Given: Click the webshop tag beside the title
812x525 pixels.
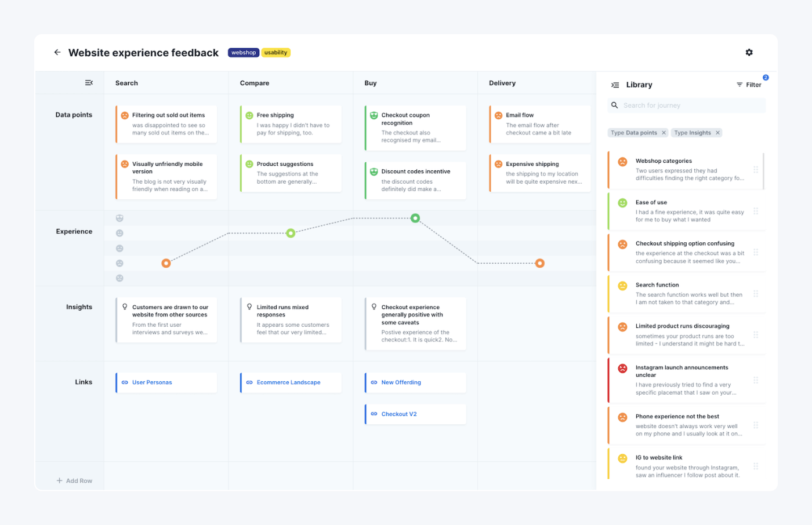Looking at the screenshot, I should click(243, 52).
